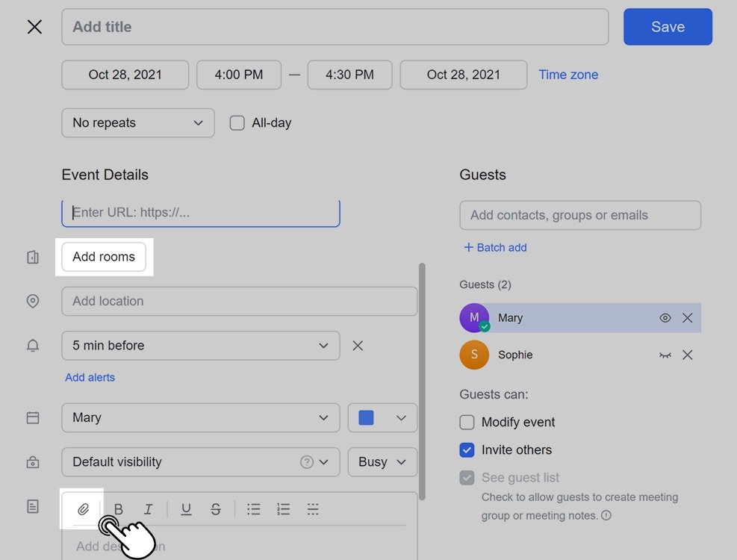The height and width of the screenshot is (560, 737).
Task: Click the Add title input field
Action: click(x=335, y=27)
